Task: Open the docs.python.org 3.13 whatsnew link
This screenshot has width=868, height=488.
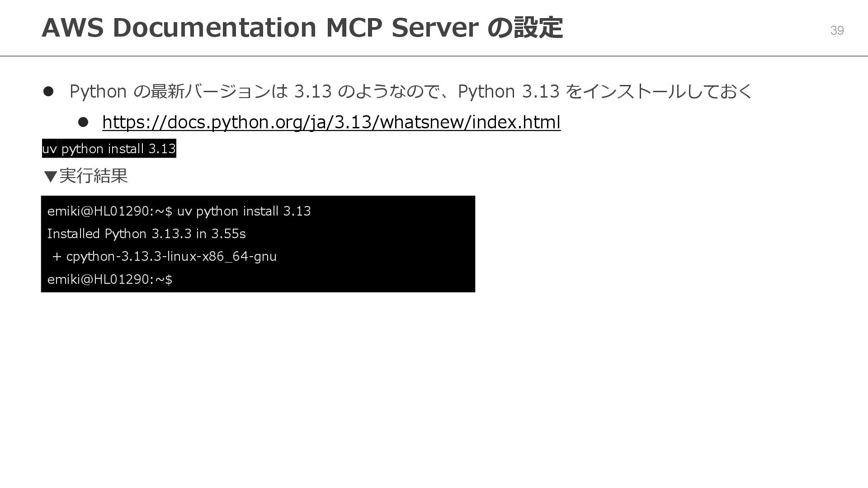Action: pyautogui.click(x=331, y=122)
